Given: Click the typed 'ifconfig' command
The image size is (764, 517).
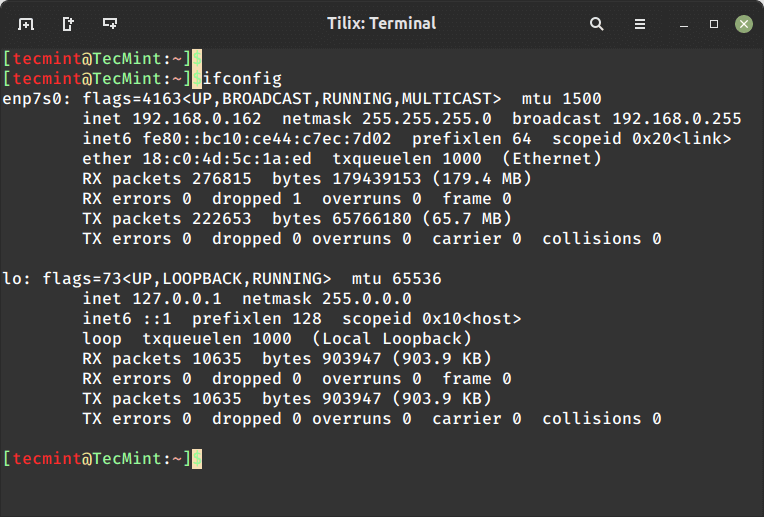Looking at the screenshot, I should click(242, 78).
